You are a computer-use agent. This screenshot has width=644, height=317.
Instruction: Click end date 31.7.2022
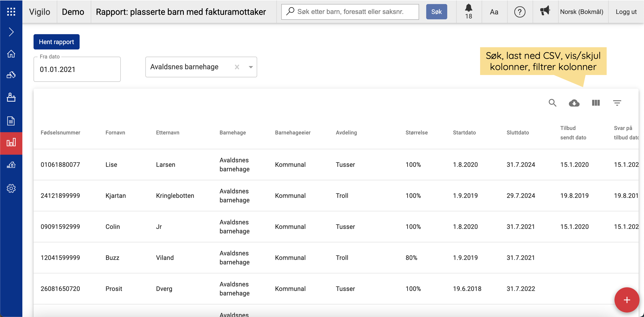point(521,289)
